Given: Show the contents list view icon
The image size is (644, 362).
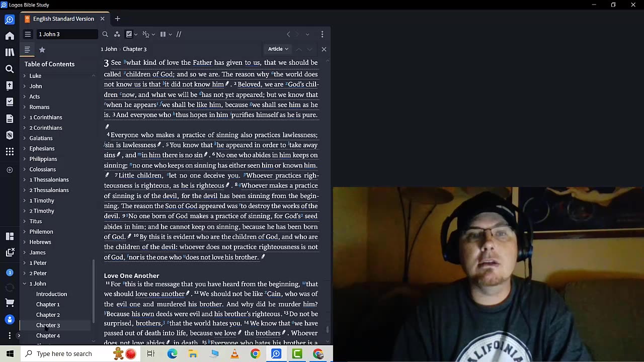Looking at the screenshot, I should [x=27, y=50].
